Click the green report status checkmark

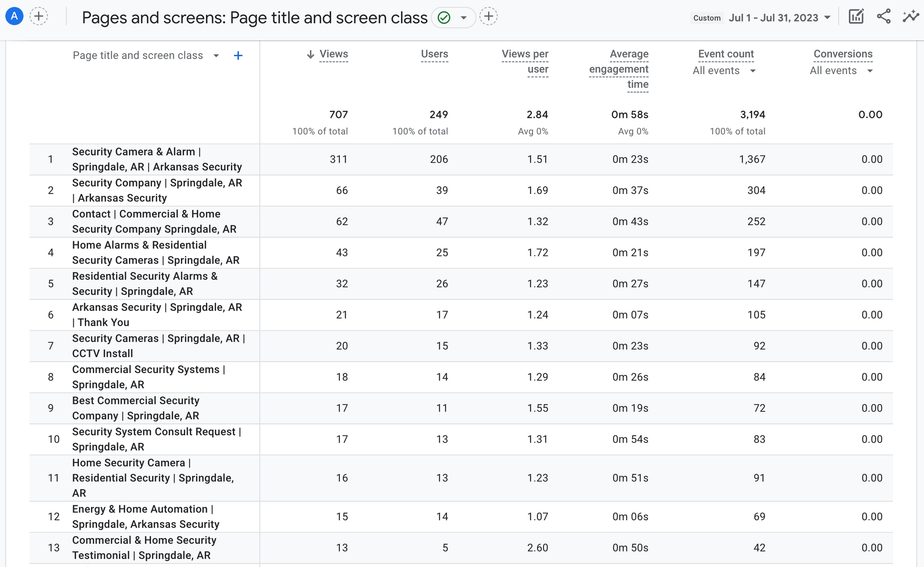coord(444,18)
